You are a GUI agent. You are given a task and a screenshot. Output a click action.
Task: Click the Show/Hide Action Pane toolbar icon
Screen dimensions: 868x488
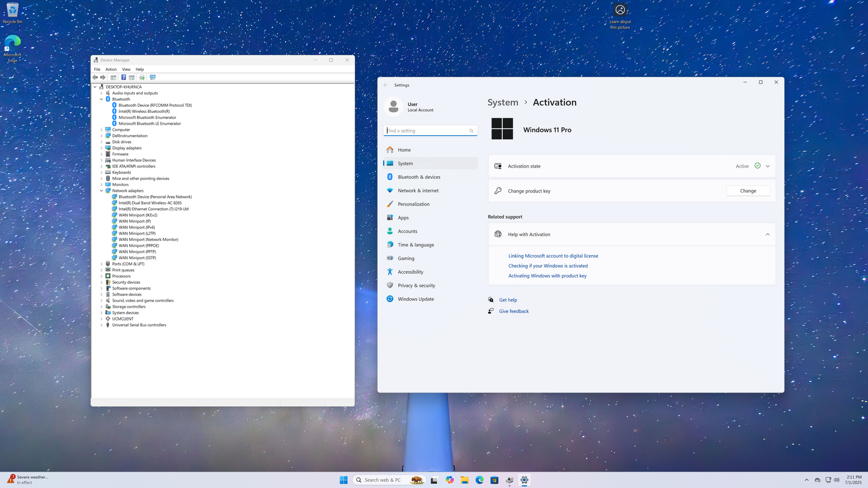pos(132,78)
